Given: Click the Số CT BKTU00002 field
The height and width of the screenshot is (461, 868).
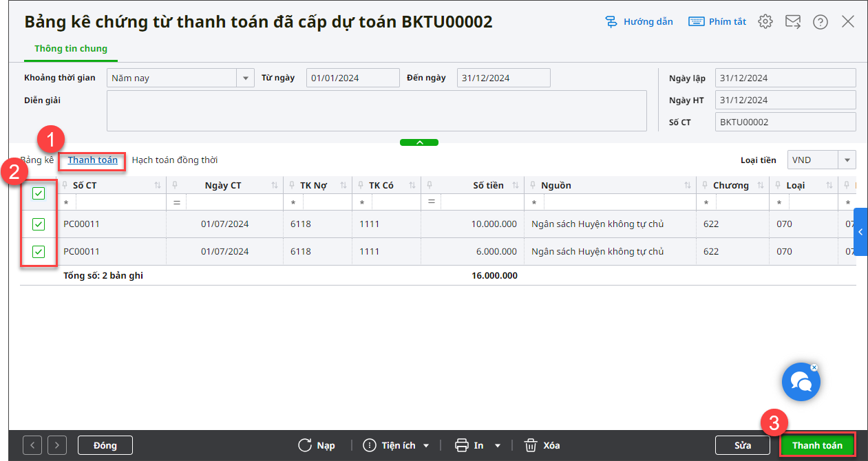Looking at the screenshot, I should [785, 122].
